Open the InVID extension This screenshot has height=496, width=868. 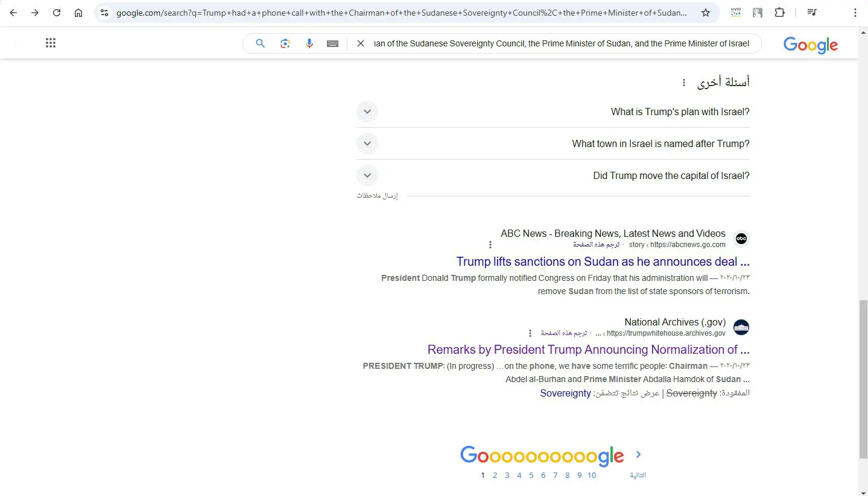click(736, 13)
